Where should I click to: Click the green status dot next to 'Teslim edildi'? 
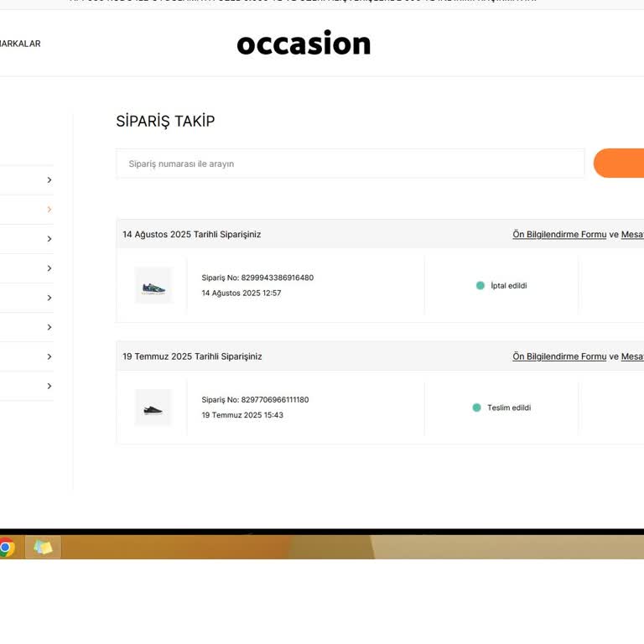pos(477,408)
